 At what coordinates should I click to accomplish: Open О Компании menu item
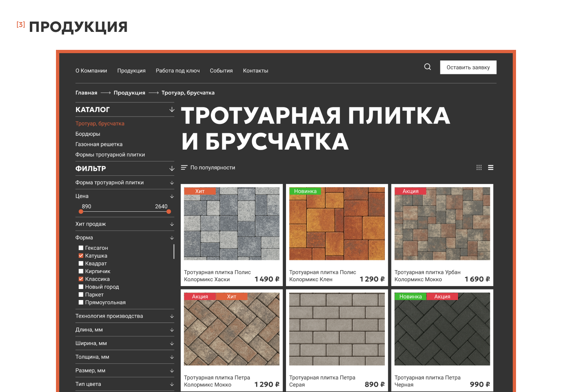point(91,71)
